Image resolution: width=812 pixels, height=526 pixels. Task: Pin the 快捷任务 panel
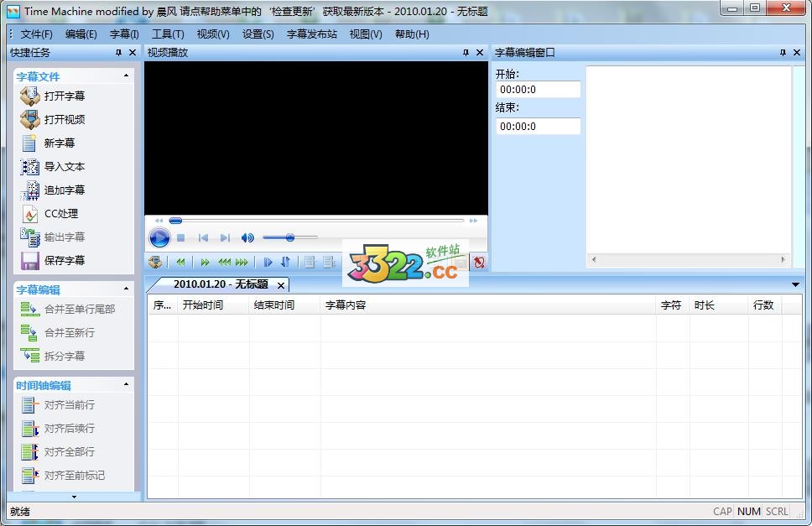point(118,52)
